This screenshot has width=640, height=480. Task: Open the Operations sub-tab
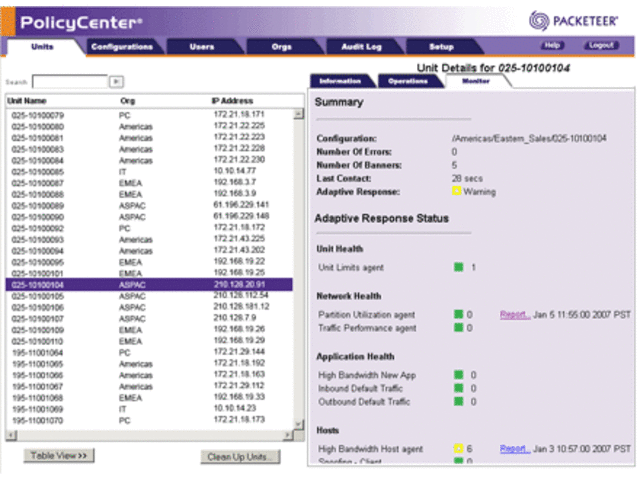(407, 80)
